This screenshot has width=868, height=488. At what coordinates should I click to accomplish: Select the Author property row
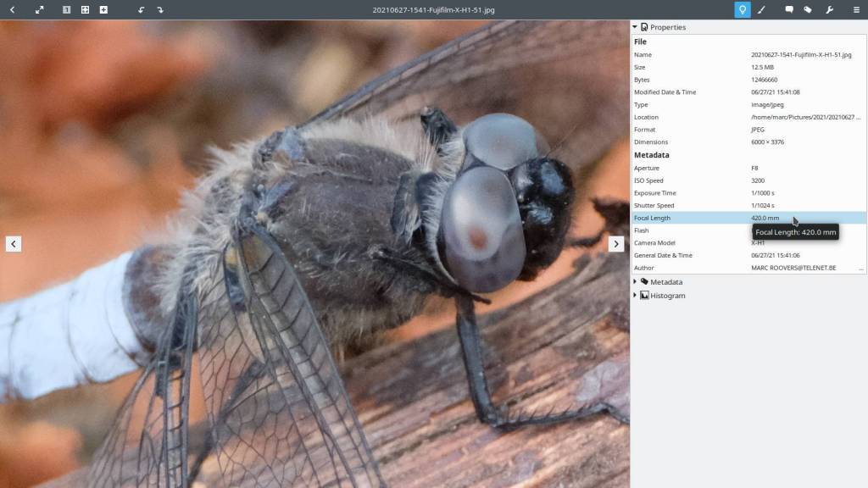pos(749,267)
